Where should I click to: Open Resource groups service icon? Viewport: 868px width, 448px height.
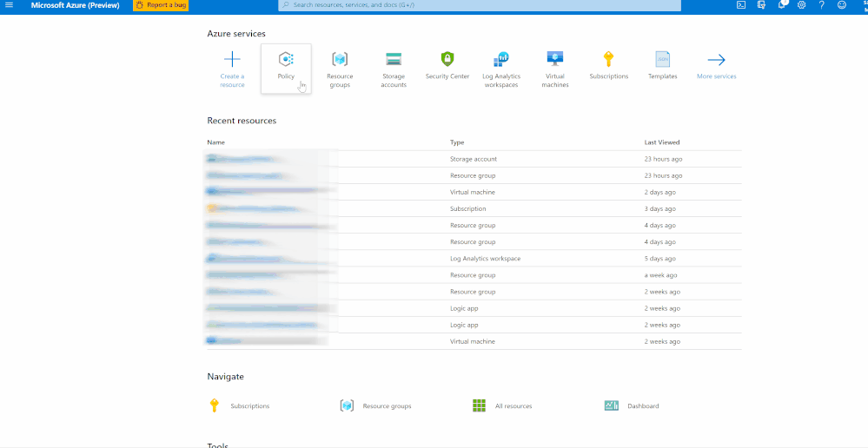click(x=340, y=59)
